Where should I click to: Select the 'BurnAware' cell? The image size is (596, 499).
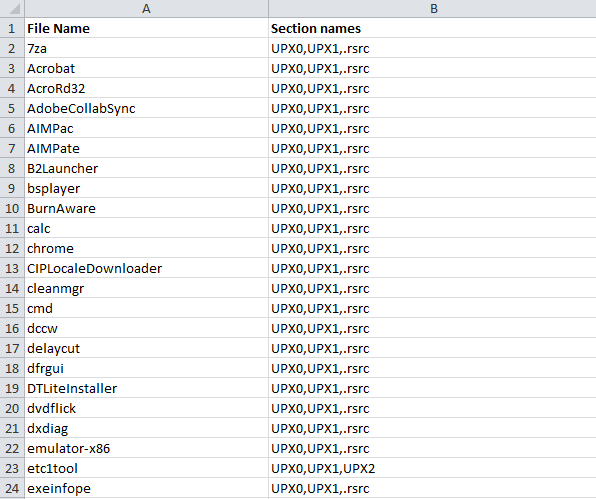pos(146,208)
